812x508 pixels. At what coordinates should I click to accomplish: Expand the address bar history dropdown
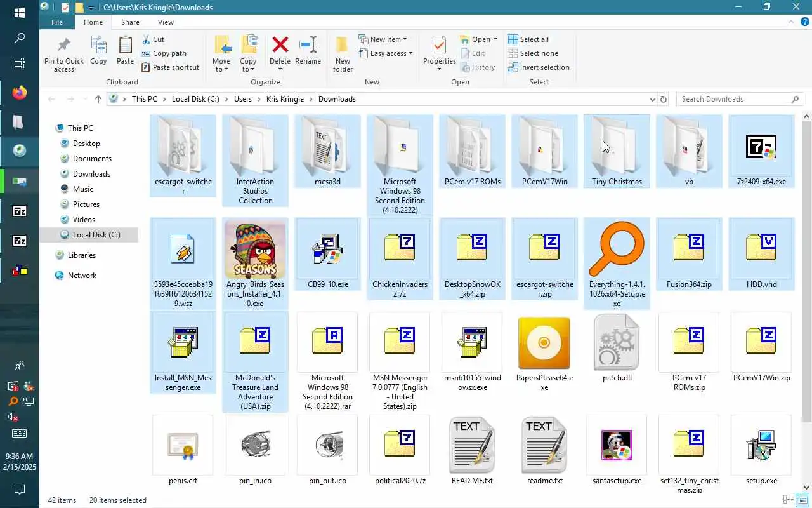coord(652,99)
